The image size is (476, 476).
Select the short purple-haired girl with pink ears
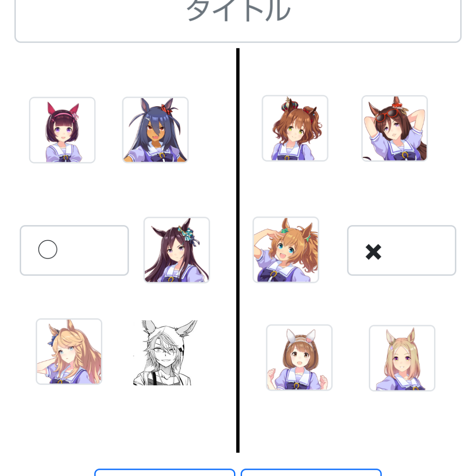point(62,130)
